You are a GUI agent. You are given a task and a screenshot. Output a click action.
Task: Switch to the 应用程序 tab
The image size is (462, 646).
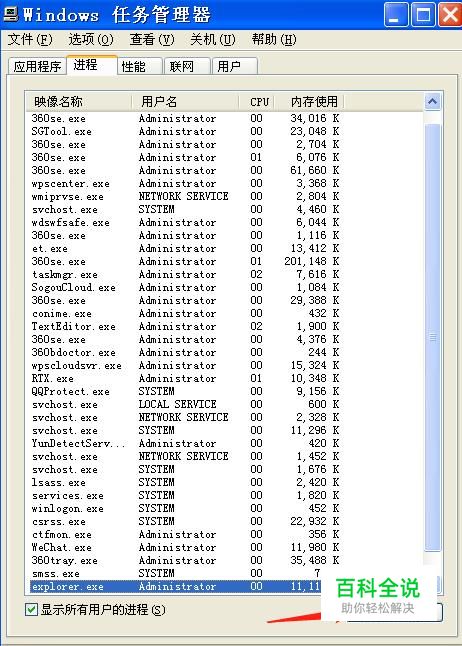37,66
